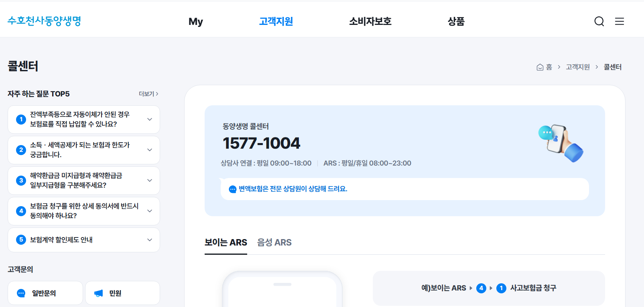Click FAQ text 보험금 청구를 위한 상세 동의서에
Image resolution: width=644 pixels, height=307 pixels.
[84, 206]
